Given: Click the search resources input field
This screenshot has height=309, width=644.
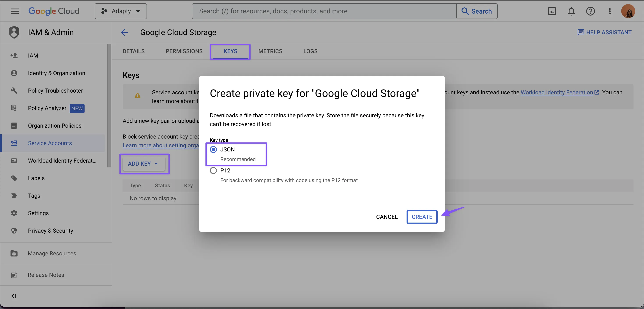Looking at the screenshot, I should pos(324,11).
